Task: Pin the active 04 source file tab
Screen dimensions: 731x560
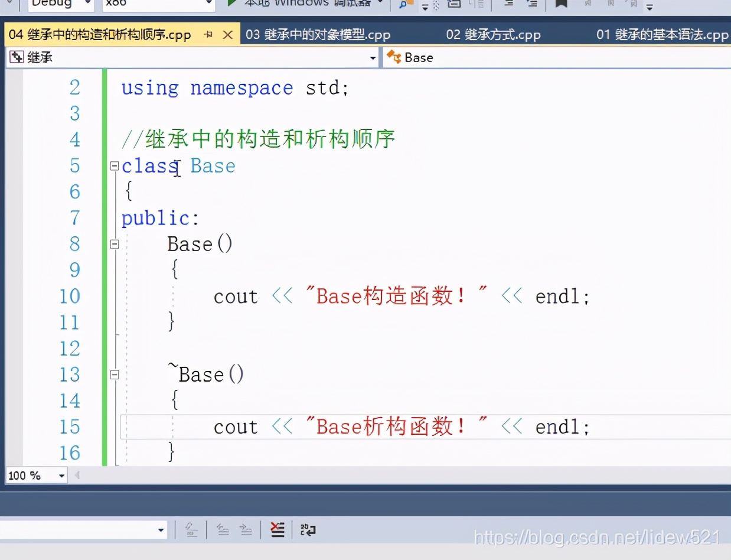Action: (x=208, y=34)
